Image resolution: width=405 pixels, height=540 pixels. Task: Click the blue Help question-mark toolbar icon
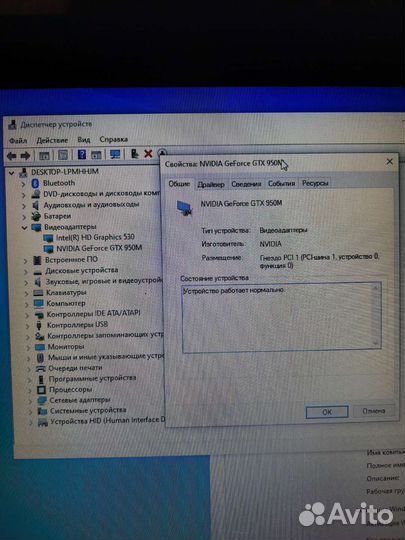pos(82,154)
